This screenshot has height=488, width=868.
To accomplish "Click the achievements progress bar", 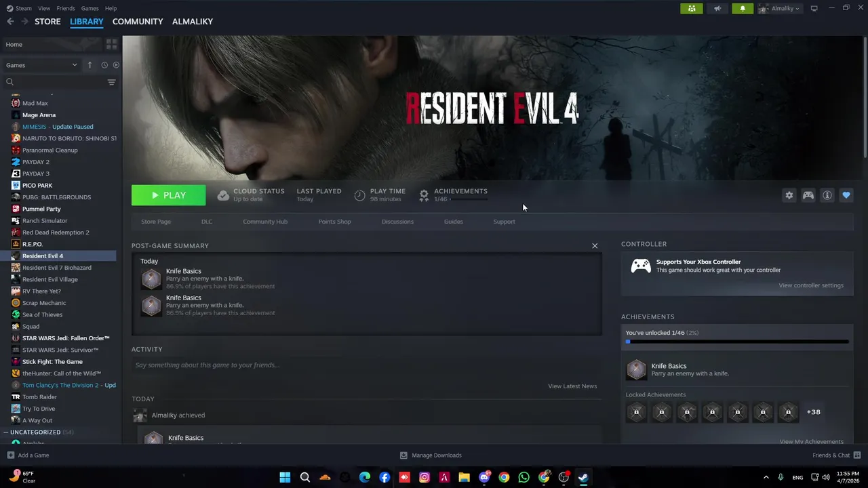I will [737, 342].
